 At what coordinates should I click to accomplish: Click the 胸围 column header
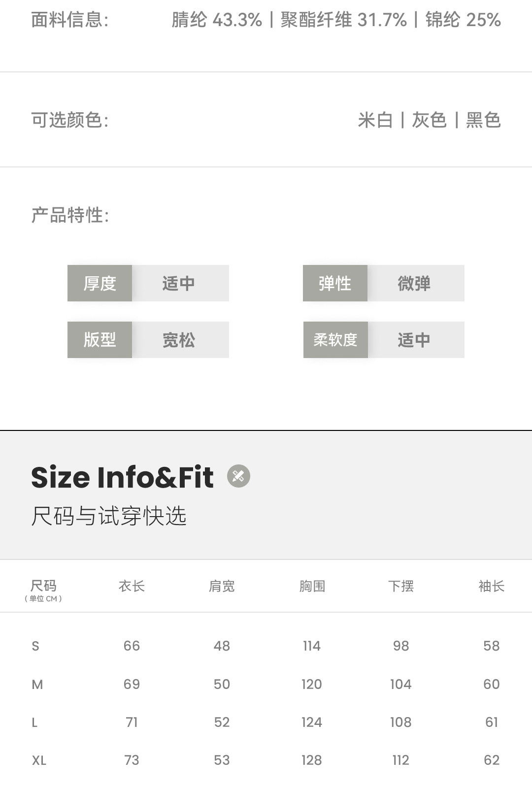pyautogui.click(x=312, y=586)
